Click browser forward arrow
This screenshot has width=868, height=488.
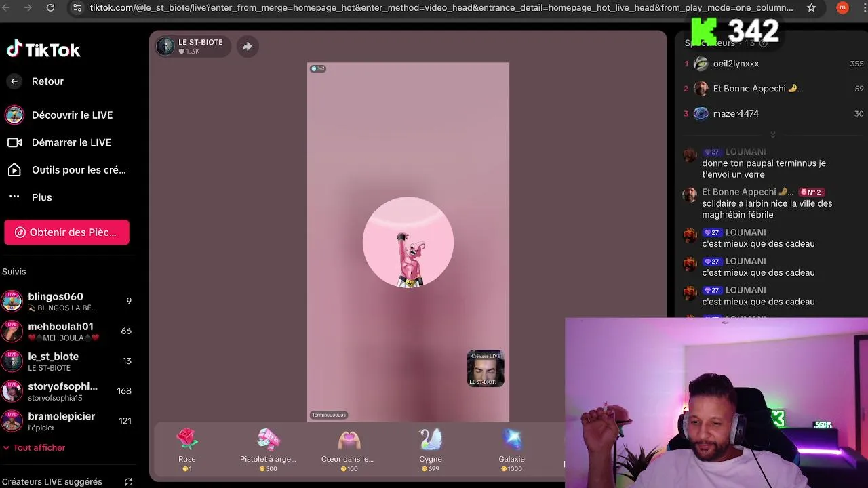click(28, 7)
